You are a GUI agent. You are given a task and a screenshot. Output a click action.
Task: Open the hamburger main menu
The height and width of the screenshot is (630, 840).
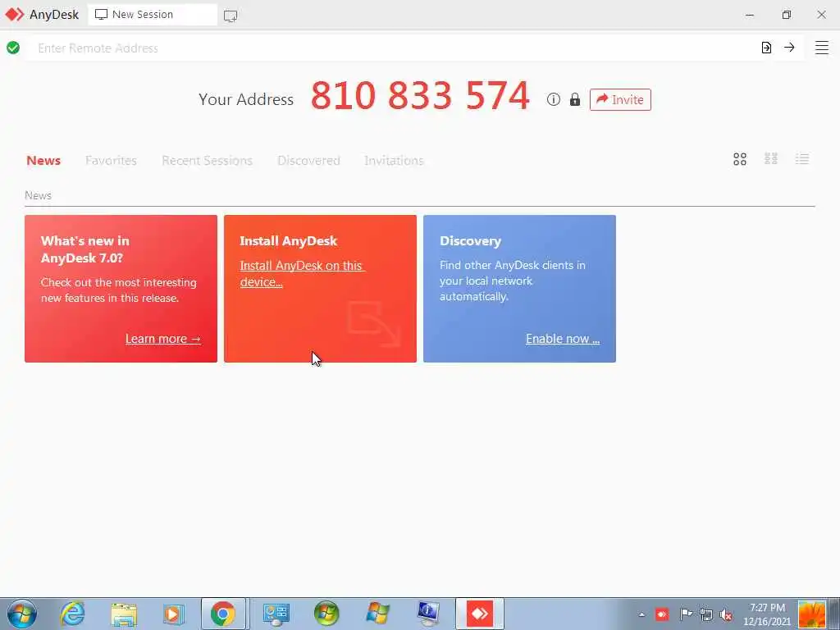[x=822, y=48]
